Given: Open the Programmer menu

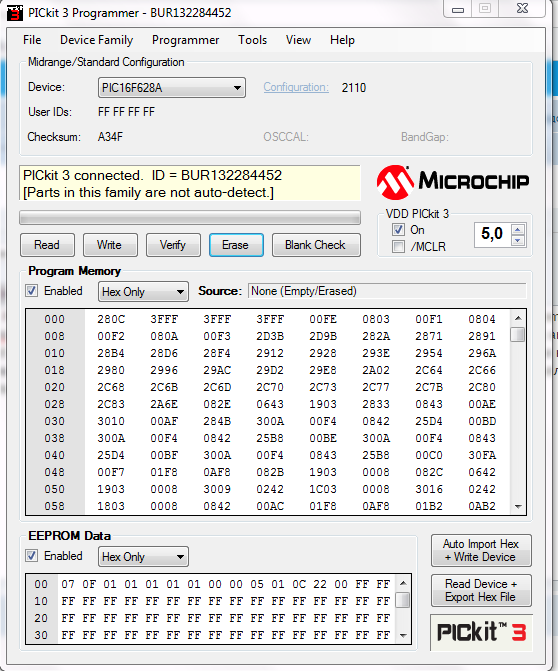Looking at the screenshot, I should click(x=185, y=40).
